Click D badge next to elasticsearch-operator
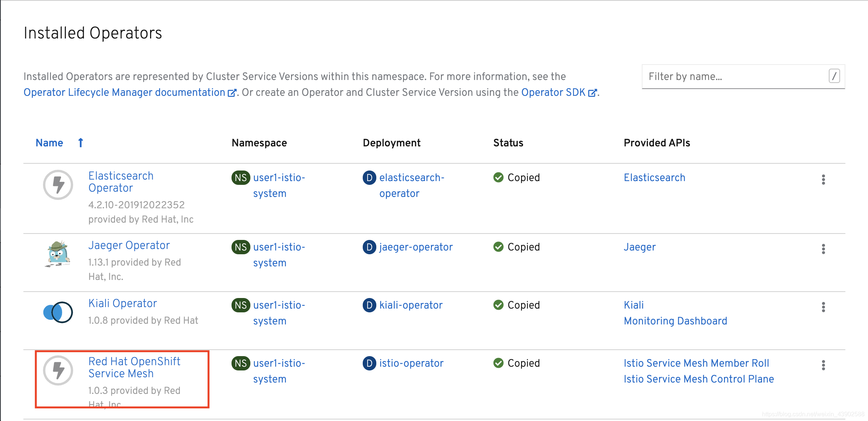 [369, 178]
